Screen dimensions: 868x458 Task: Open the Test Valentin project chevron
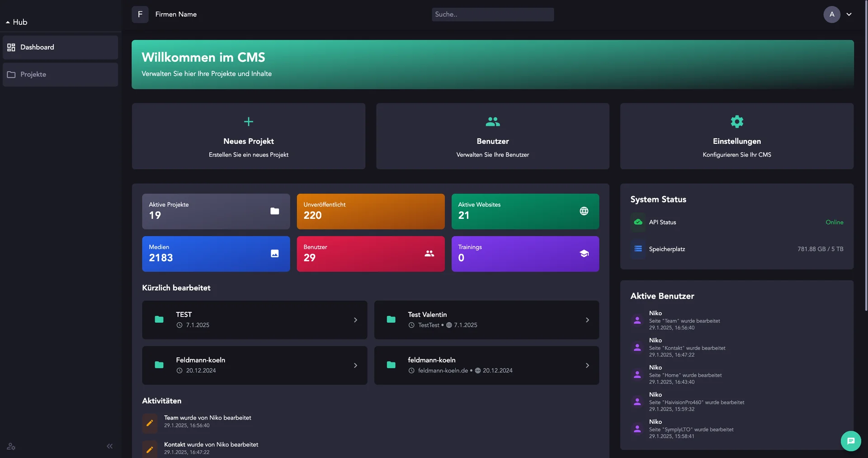587,320
